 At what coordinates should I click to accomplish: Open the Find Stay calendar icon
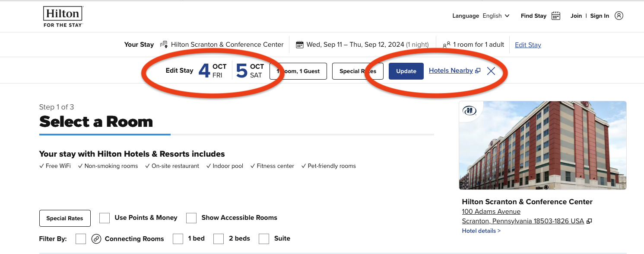(556, 16)
